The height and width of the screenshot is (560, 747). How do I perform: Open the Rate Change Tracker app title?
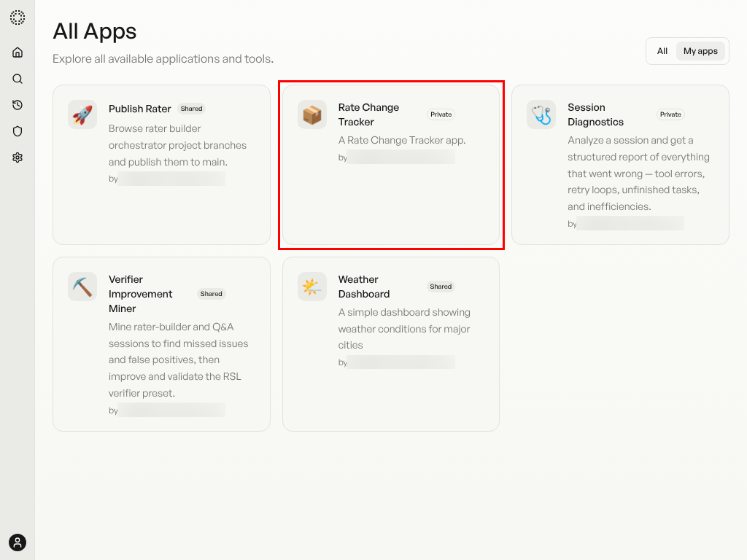368,114
